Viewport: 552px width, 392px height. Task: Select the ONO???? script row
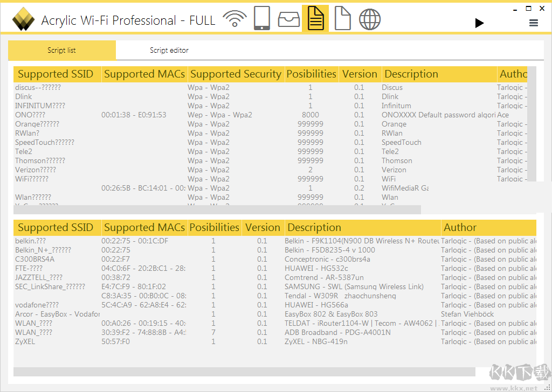click(30, 115)
